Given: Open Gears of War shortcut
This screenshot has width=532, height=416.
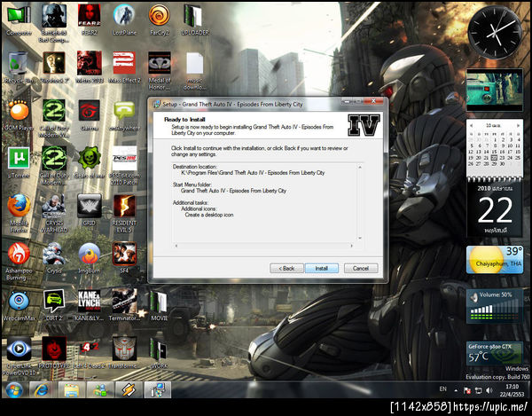Looking at the screenshot, I should point(90,163).
